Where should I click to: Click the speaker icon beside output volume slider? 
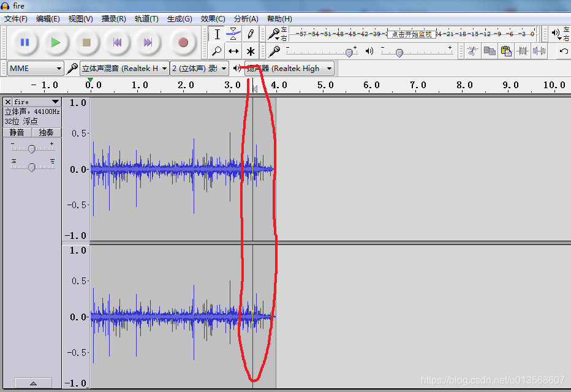(369, 51)
